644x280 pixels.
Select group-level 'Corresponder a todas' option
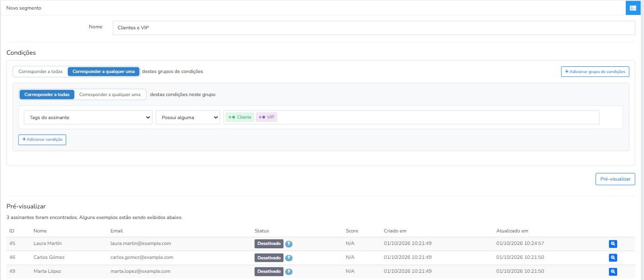click(47, 95)
